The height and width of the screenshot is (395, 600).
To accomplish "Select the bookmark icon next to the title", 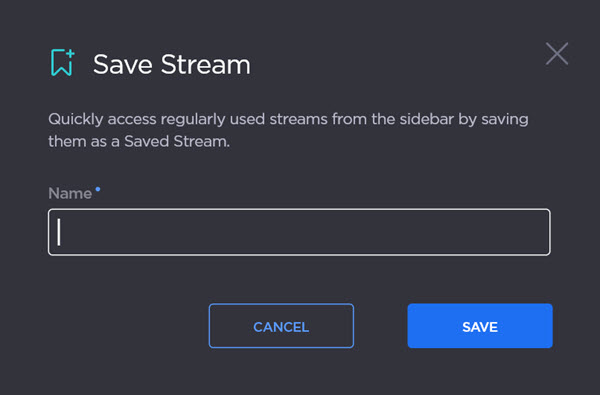I will pyautogui.click(x=62, y=62).
